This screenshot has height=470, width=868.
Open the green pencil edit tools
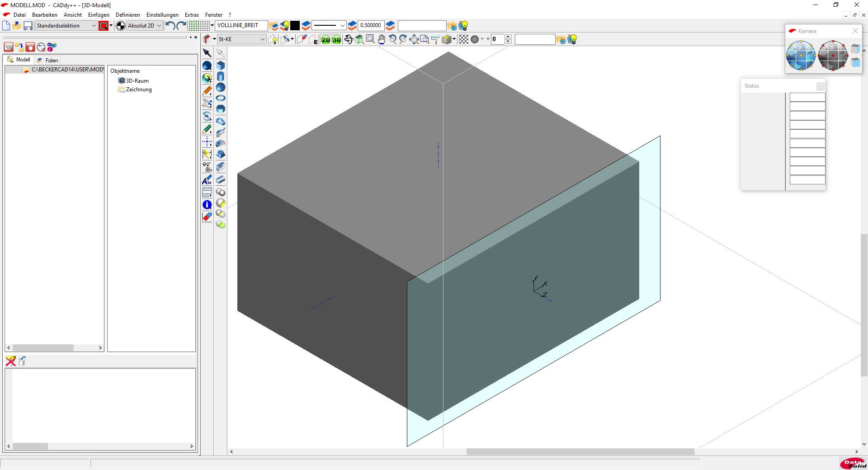click(x=207, y=129)
